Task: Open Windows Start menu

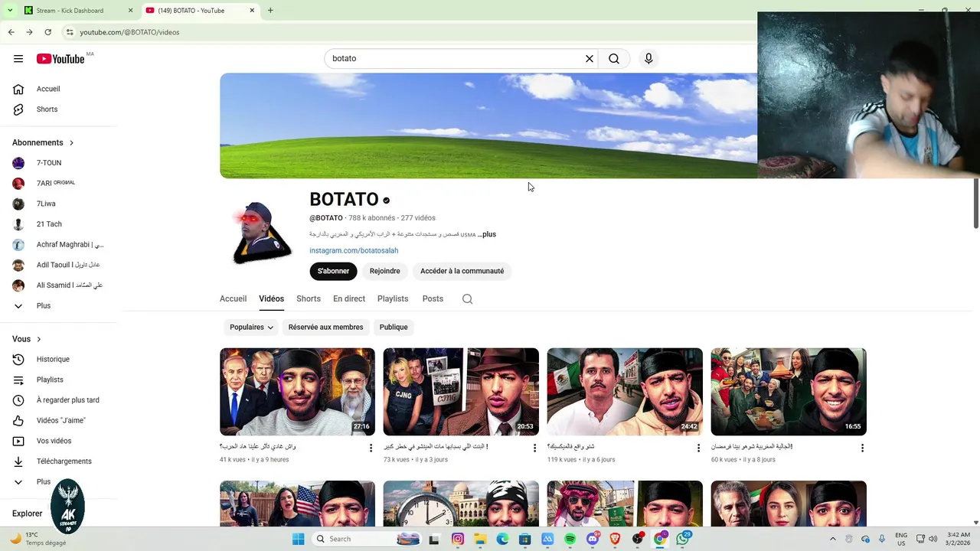Action: tap(298, 539)
